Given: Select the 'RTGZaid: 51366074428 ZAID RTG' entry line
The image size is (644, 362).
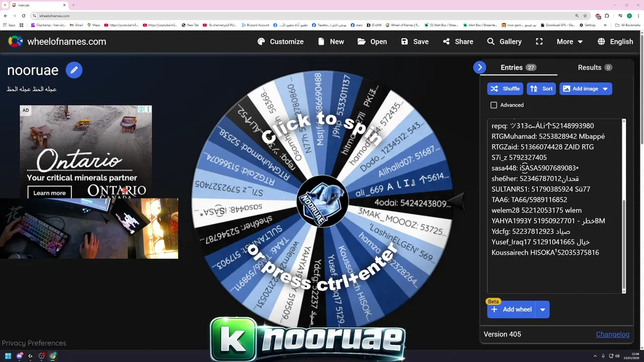Looking at the screenshot, I should click(x=542, y=147).
